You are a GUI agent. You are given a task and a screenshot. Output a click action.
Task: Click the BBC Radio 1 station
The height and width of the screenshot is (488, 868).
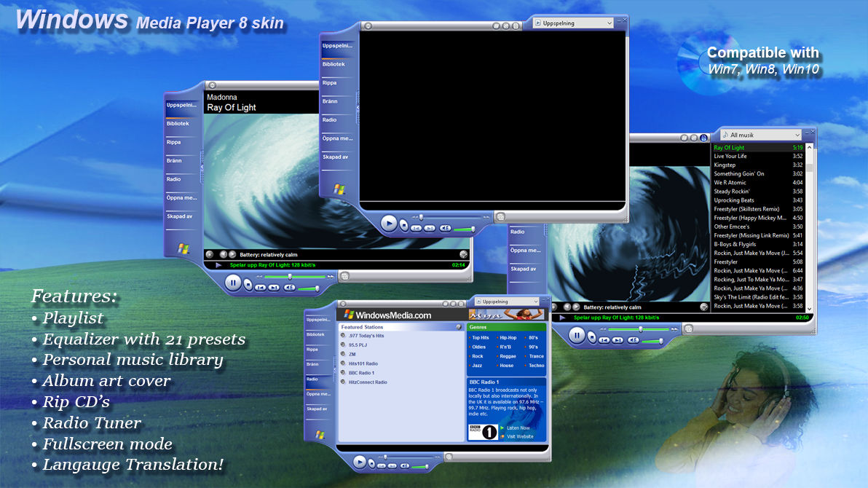[x=361, y=373]
